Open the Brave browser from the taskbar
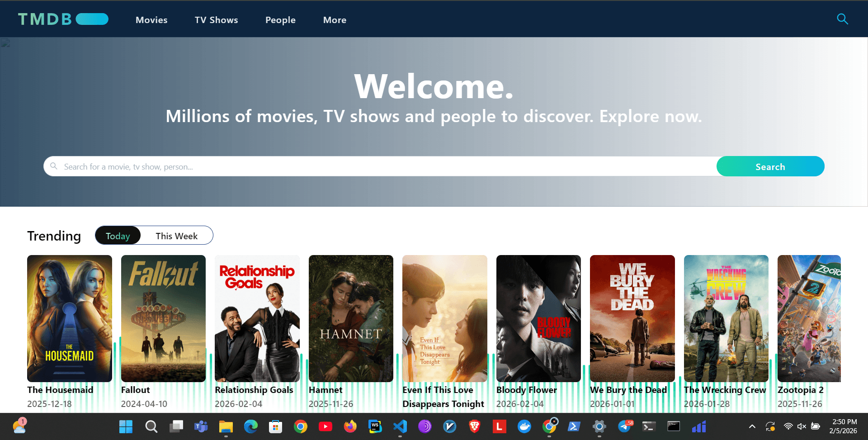The width and height of the screenshot is (868, 440). point(475,426)
